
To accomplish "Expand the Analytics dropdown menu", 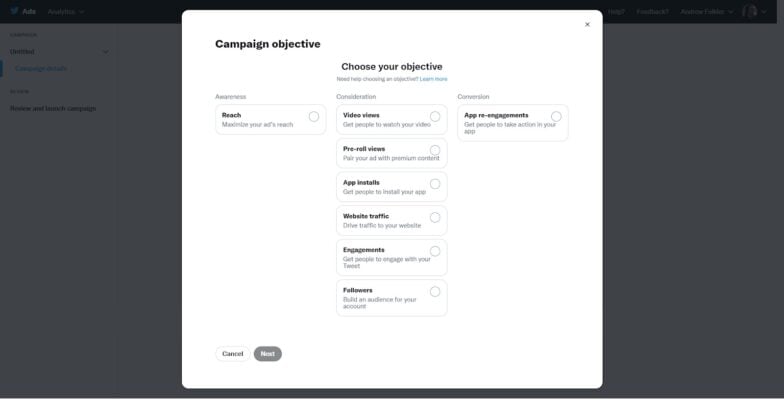I will pos(66,12).
